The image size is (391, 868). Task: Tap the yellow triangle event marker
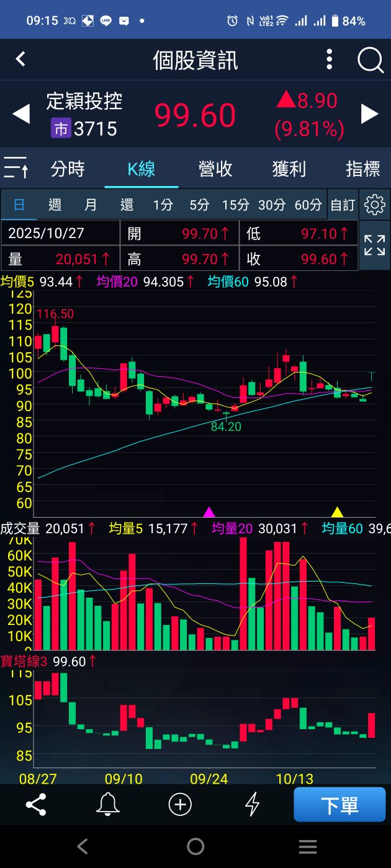[337, 512]
